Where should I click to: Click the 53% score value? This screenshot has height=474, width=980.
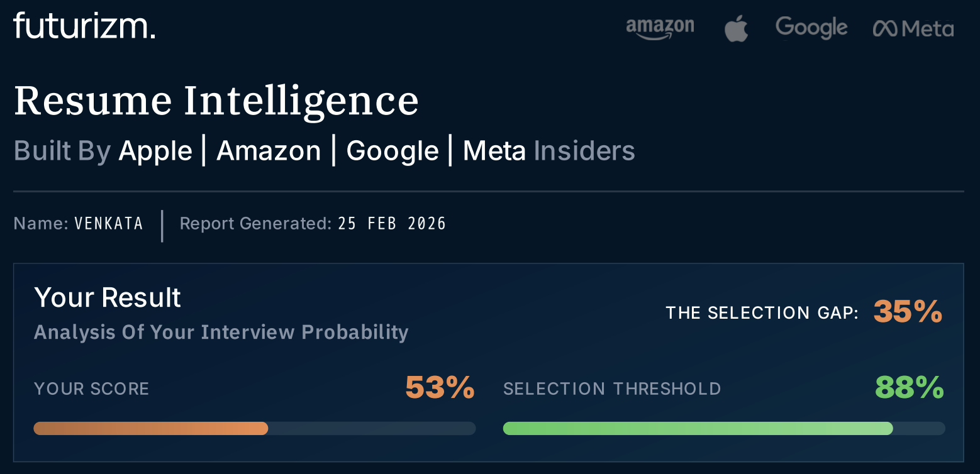440,387
